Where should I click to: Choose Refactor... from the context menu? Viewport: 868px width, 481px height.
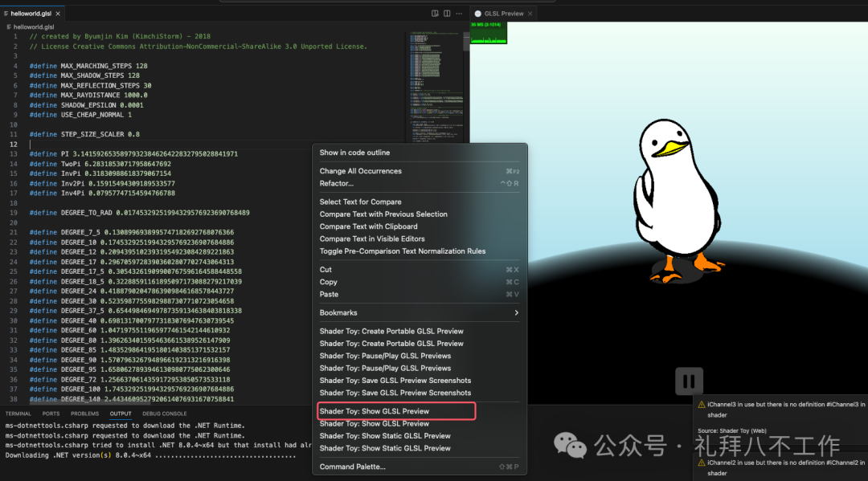coord(419,184)
